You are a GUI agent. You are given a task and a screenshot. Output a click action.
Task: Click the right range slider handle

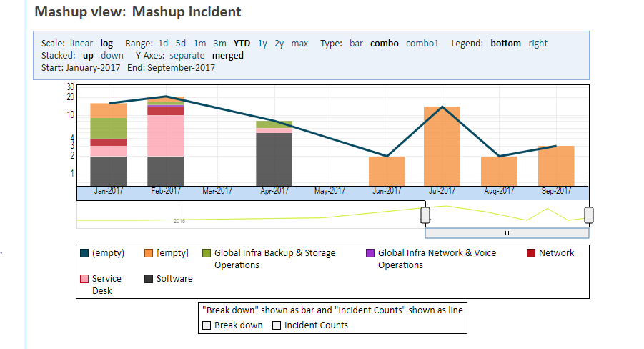click(x=589, y=215)
